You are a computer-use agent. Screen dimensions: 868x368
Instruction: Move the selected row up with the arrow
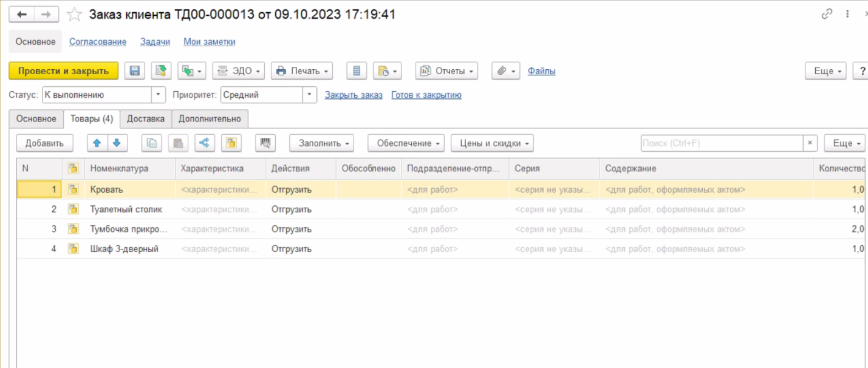click(x=97, y=143)
